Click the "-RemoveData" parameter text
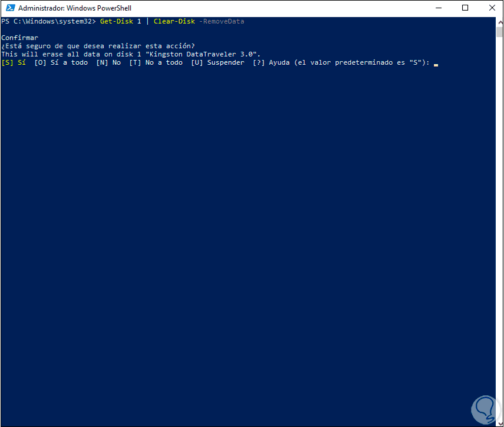The image size is (504, 427). (x=222, y=21)
